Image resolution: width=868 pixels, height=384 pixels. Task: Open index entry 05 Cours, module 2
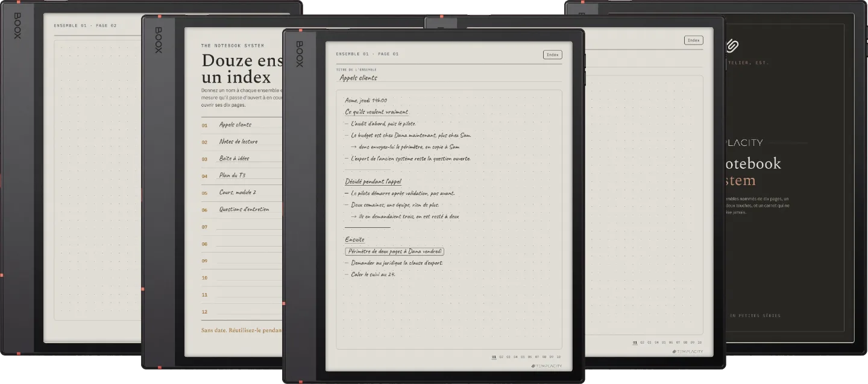242,193
